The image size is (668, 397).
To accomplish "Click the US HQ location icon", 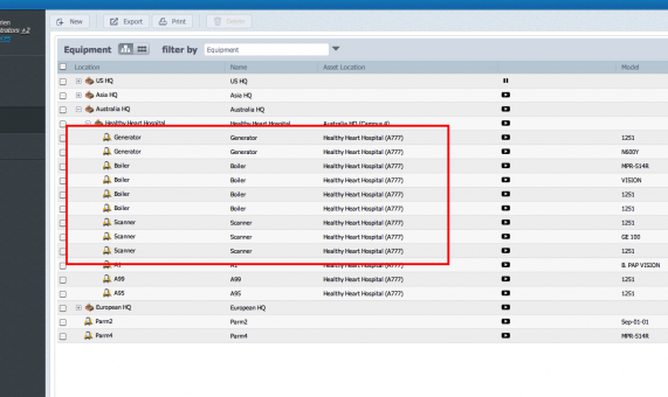I will pyautogui.click(x=89, y=81).
